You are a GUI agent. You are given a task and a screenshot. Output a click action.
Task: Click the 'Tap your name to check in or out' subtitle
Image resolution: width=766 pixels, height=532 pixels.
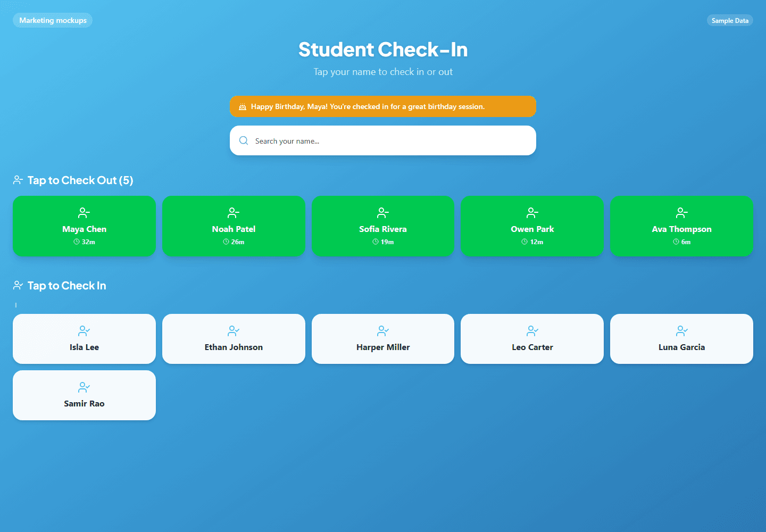383,72
